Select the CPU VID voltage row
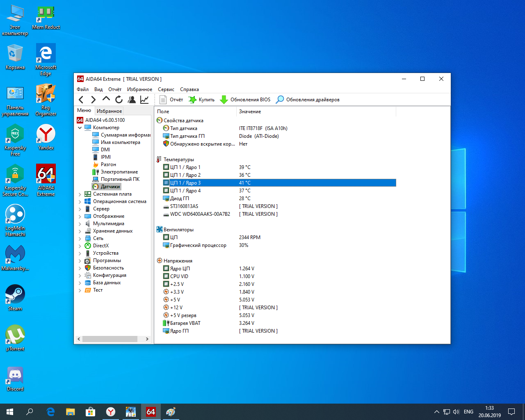The width and height of the screenshot is (525, 420). 279,276
